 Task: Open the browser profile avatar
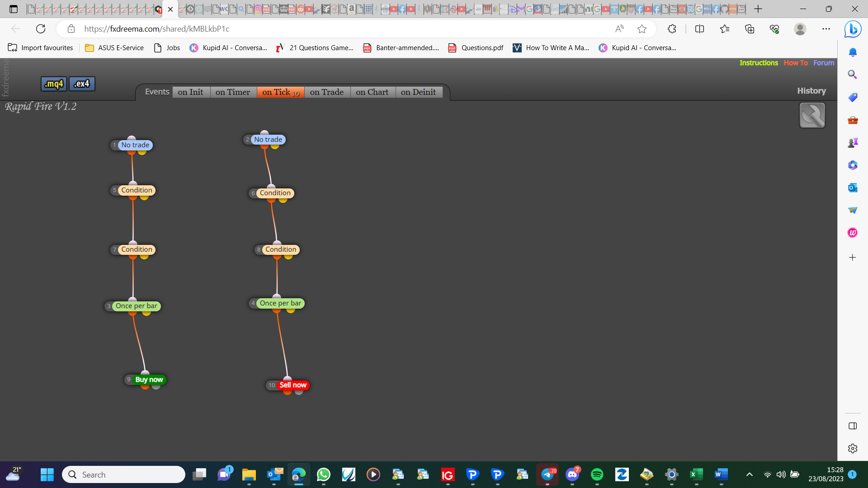(x=800, y=29)
